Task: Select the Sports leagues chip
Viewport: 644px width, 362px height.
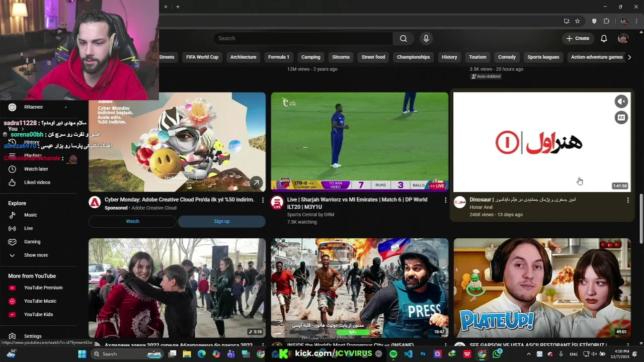Action: tap(543, 57)
